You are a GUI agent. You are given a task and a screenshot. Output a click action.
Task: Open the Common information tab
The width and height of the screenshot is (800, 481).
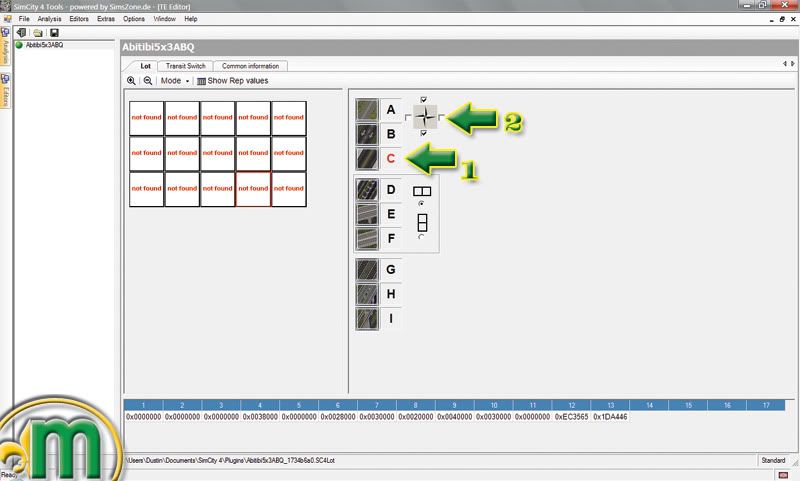tap(251, 66)
